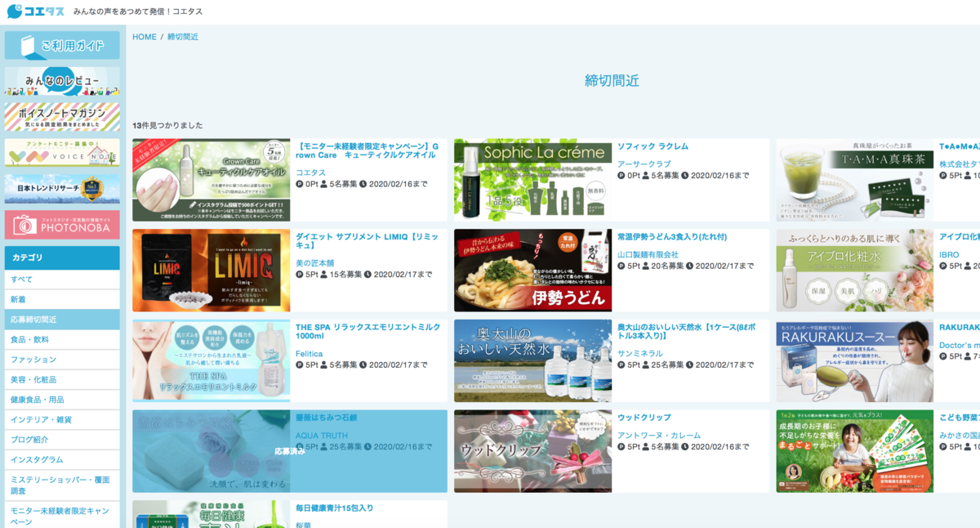Open ウッドクリップ title link

(644, 418)
